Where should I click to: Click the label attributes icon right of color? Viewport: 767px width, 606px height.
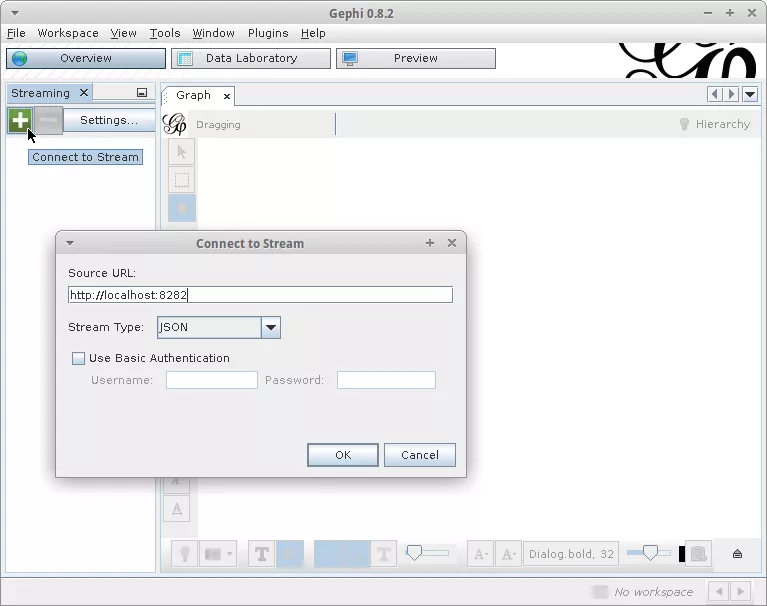coord(699,554)
